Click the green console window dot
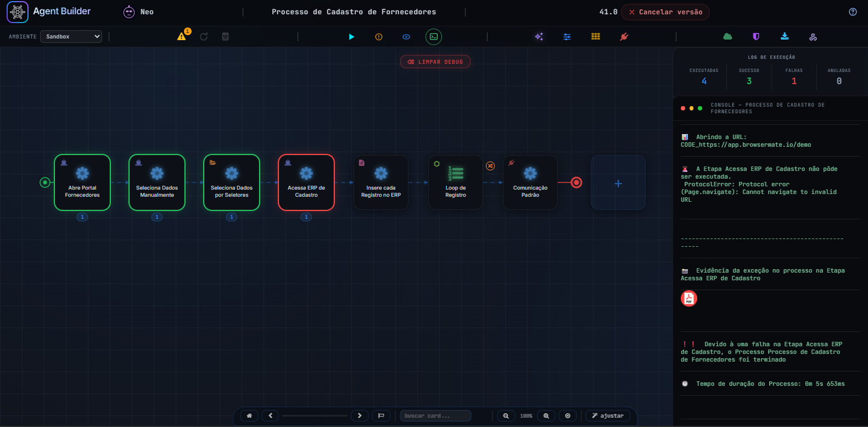The image size is (868, 427). pyautogui.click(x=700, y=108)
